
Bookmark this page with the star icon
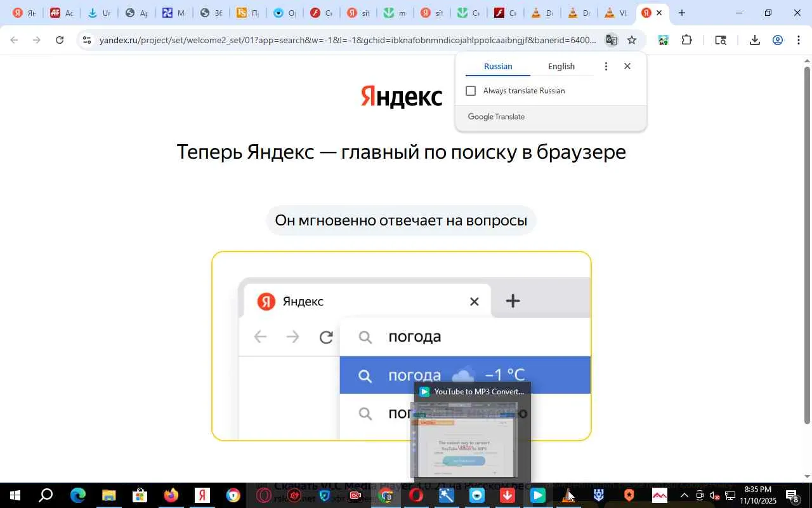pyautogui.click(x=632, y=40)
